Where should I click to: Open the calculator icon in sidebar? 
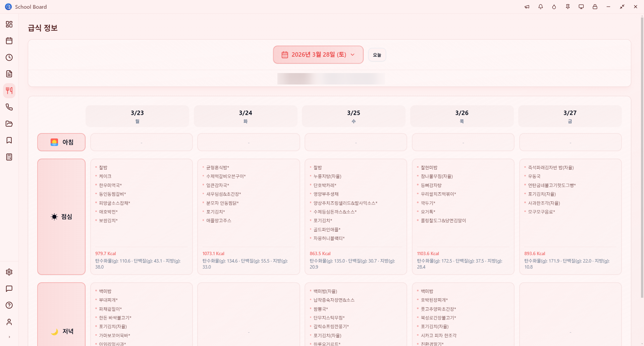(x=9, y=157)
